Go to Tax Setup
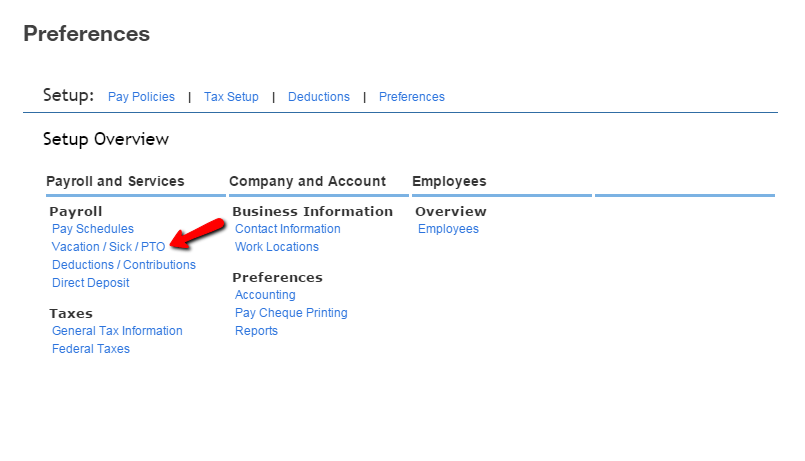The image size is (805, 461). [x=231, y=97]
